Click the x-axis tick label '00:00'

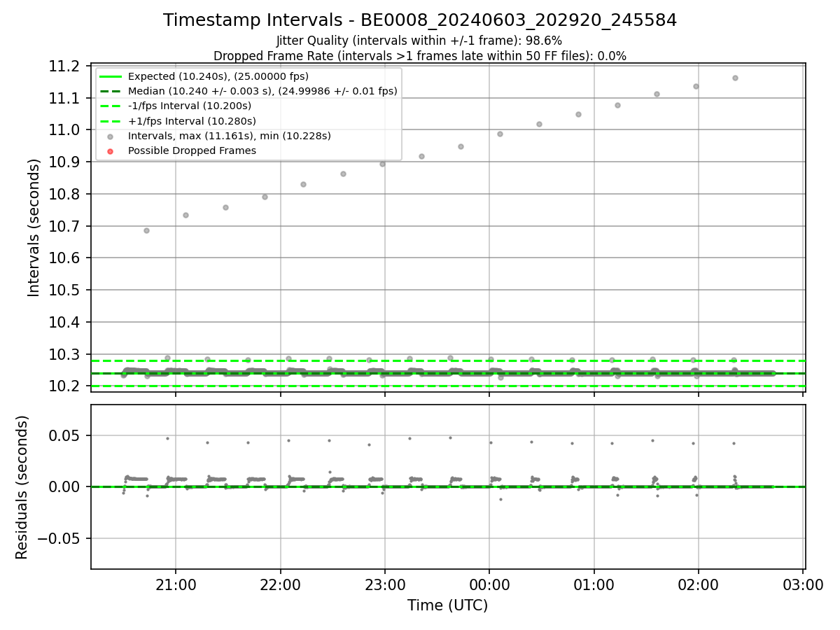click(x=489, y=584)
